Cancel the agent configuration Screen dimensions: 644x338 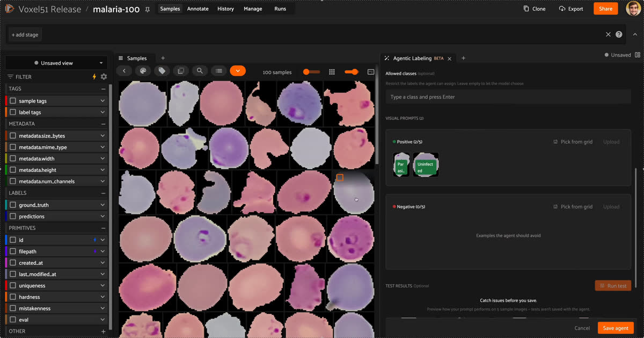point(582,328)
